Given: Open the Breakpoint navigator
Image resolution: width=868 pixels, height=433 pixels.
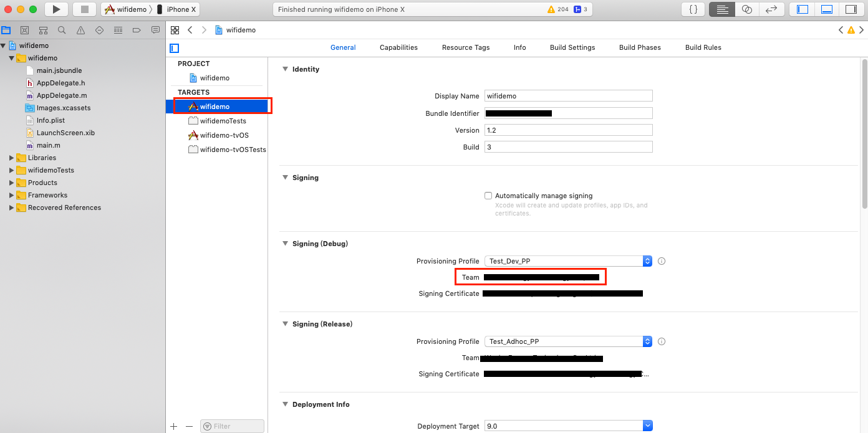Looking at the screenshot, I should pyautogui.click(x=137, y=30).
